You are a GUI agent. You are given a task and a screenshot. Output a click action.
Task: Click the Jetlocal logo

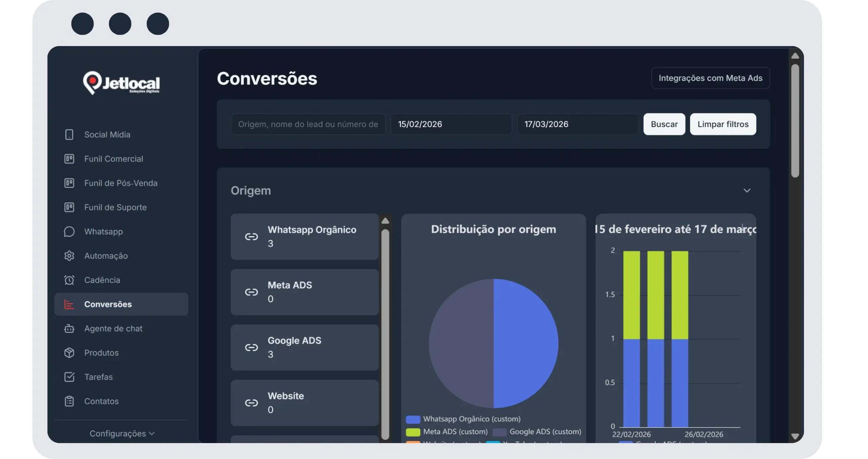[x=121, y=83]
